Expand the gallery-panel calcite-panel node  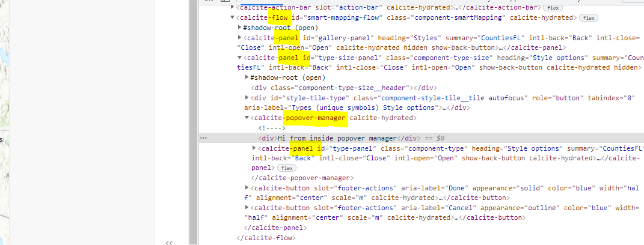pyautogui.click(x=240, y=38)
